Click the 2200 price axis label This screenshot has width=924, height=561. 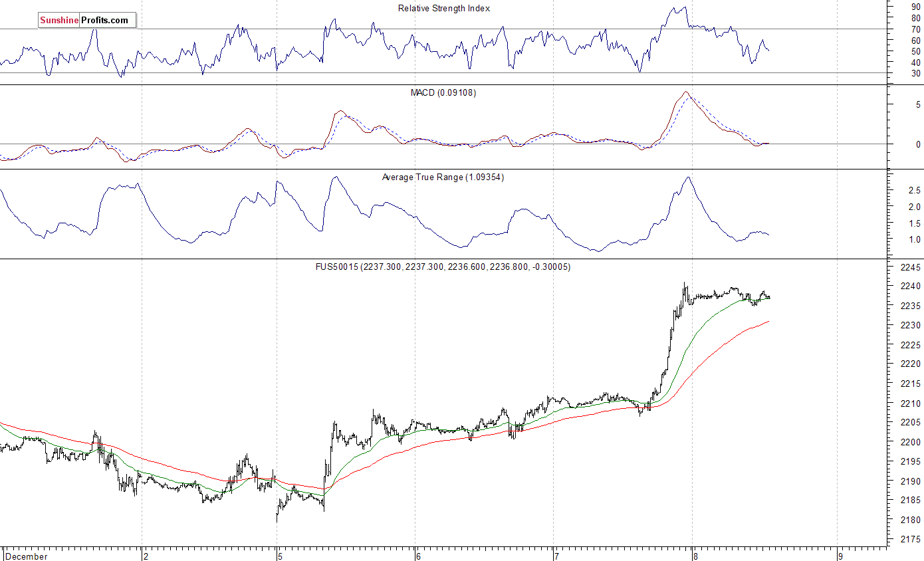[x=911, y=443]
